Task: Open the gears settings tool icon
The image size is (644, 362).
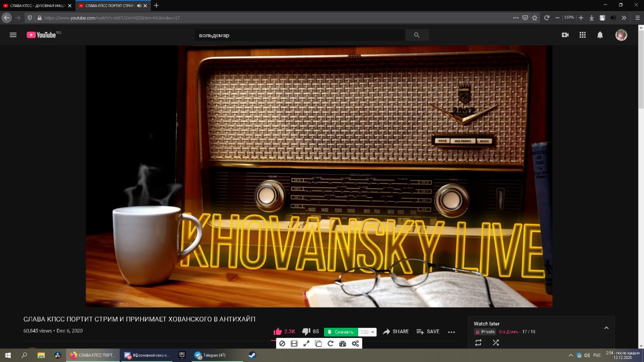Action: pos(355,343)
